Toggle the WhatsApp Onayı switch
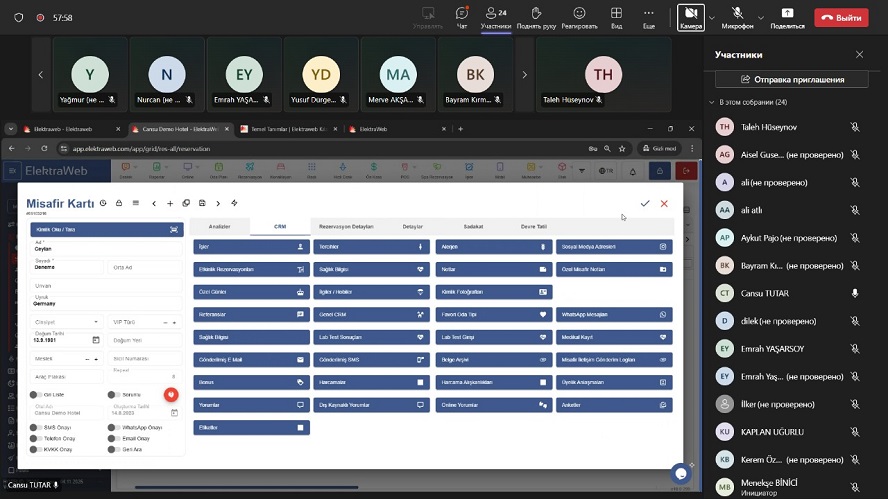Screen dimensions: 888x499 click(x=113, y=428)
